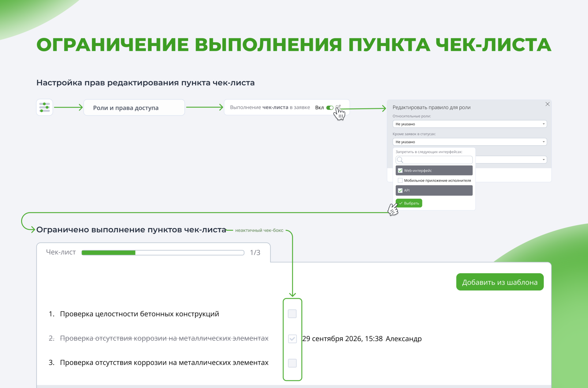Click the search magnifier icon in interface list
588x388 pixels.
(x=400, y=160)
